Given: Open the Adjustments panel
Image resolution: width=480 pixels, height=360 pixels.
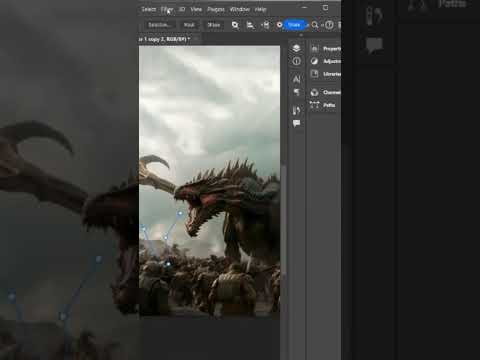Looking at the screenshot, I should pyautogui.click(x=326, y=61).
